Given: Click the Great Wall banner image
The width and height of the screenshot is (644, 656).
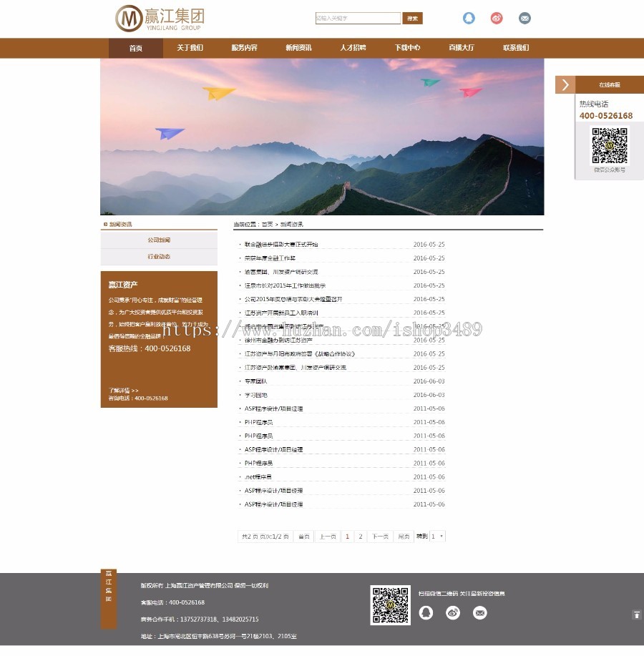Looking at the screenshot, I should click(x=322, y=137).
